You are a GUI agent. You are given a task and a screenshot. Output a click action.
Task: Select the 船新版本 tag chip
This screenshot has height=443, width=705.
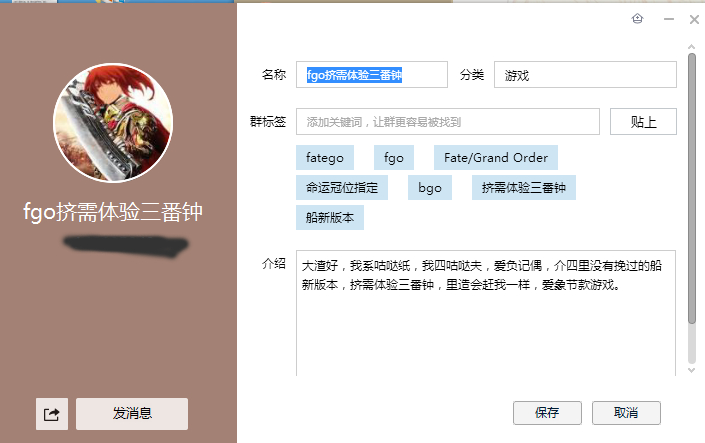click(330, 218)
